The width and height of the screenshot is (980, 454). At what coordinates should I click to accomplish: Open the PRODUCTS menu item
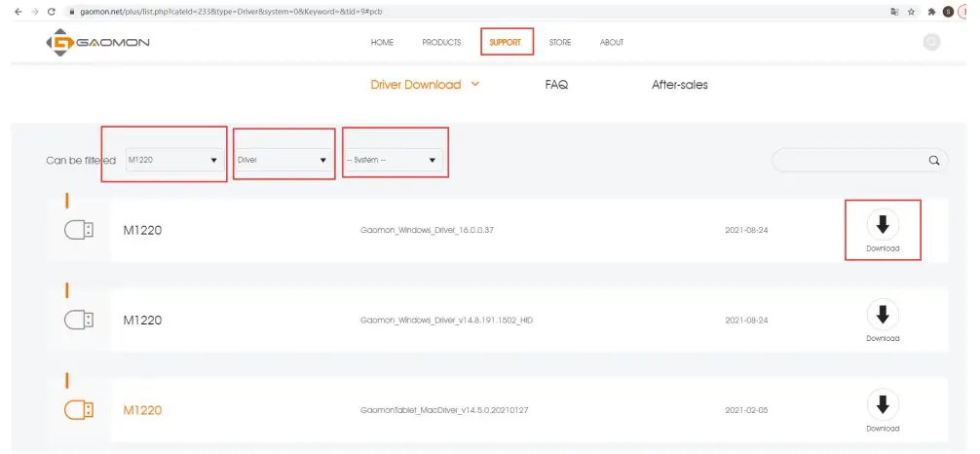(x=441, y=43)
